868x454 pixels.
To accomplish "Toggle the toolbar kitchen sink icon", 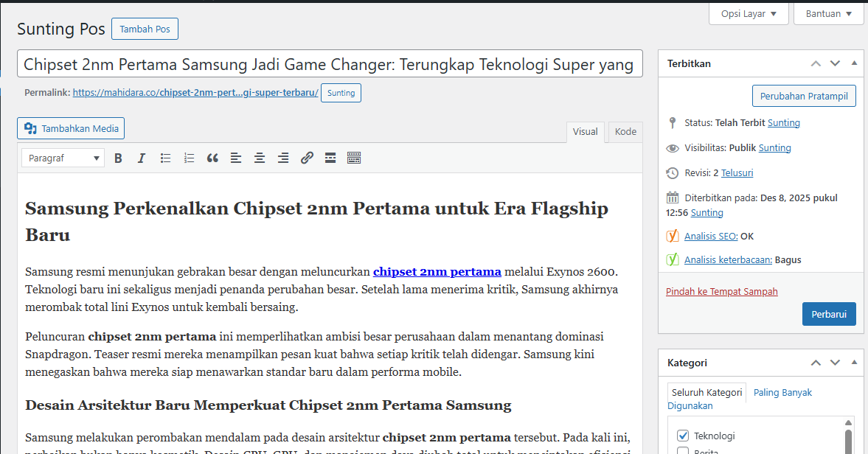I will pyautogui.click(x=354, y=158).
